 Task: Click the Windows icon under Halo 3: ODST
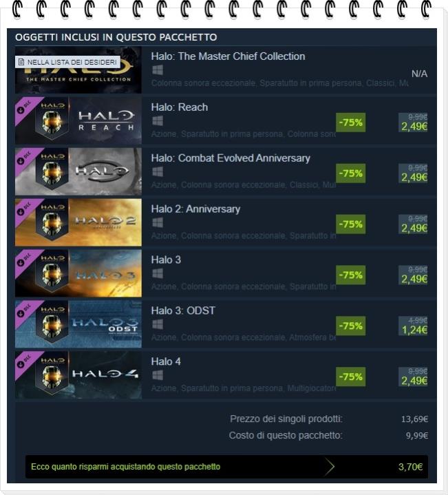click(158, 324)
